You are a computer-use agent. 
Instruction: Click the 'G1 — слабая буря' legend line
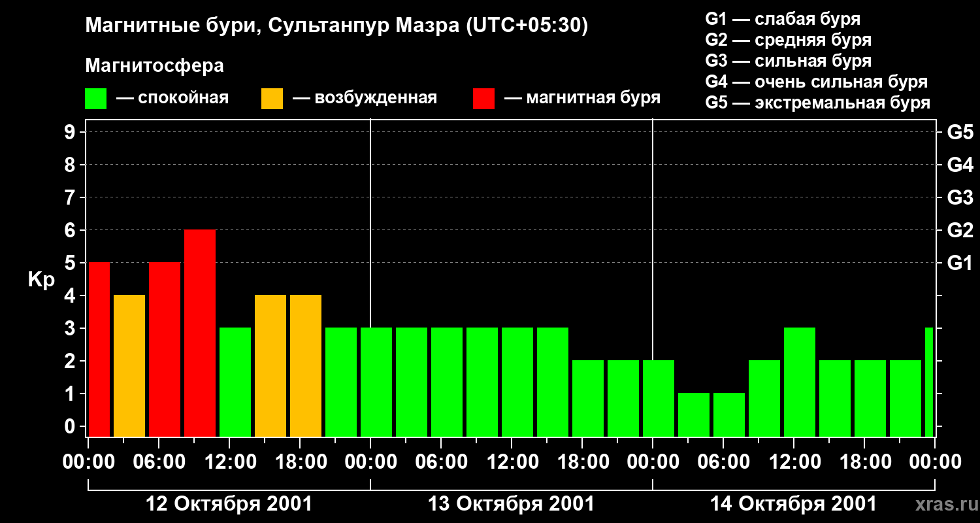[x=783, y=19]
